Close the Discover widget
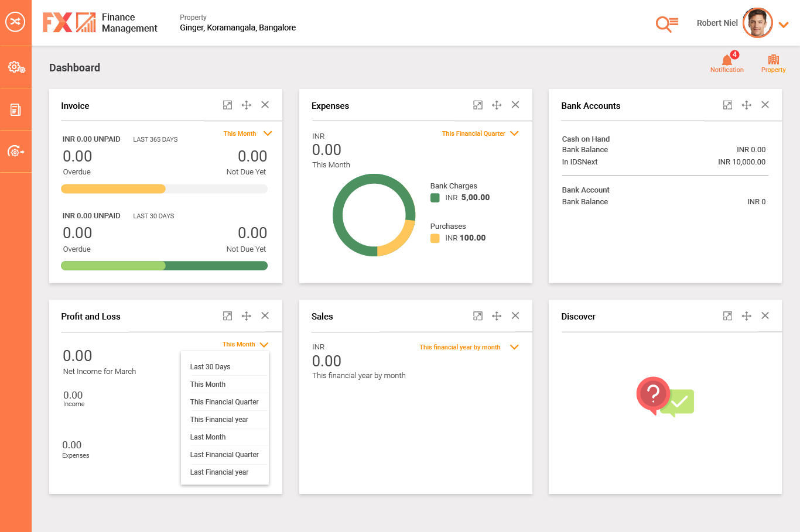This screenshot has width=800, height=532. pos(765,315)
